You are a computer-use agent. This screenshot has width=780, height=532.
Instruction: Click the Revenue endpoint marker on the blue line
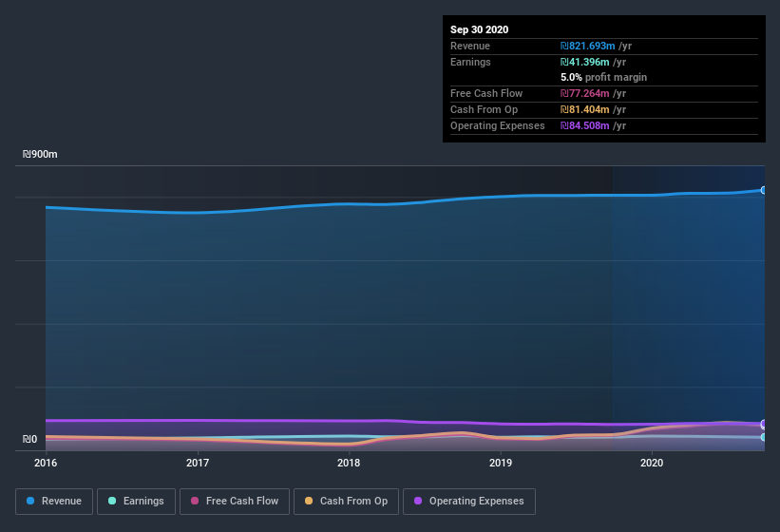point(763,190)
